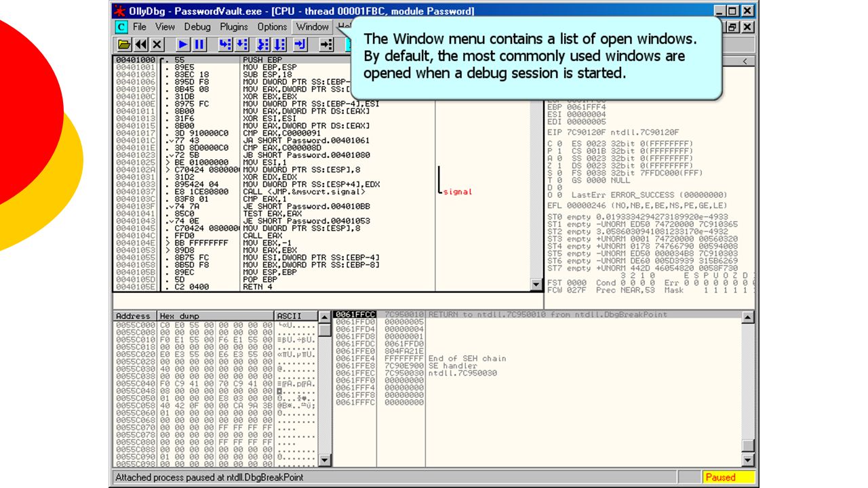Click the registers pane '<' header button
This screenshot has width=868, height=488.
click(x=746, y=61)
